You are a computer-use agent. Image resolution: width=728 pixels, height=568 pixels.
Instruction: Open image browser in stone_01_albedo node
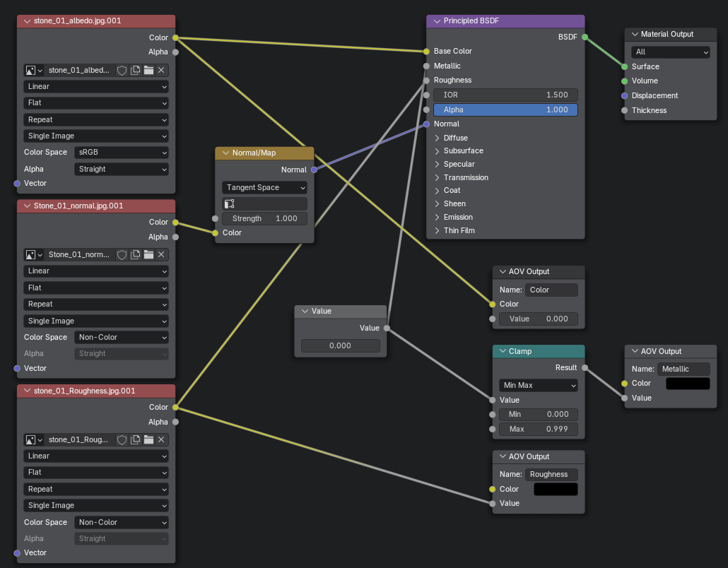[x=33, y=70]
